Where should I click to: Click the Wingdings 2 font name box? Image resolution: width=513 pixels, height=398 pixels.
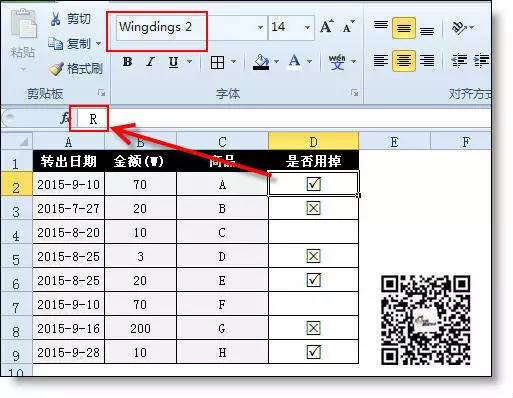pos(186,27)
